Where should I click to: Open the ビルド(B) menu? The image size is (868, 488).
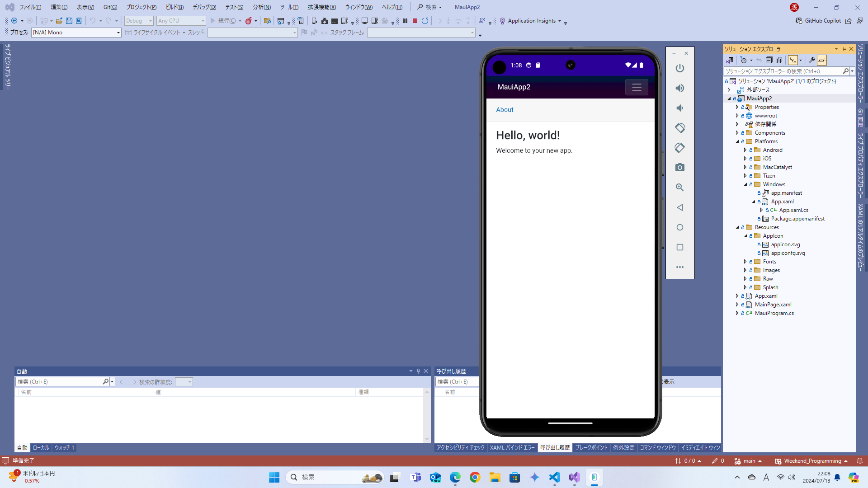175,7
